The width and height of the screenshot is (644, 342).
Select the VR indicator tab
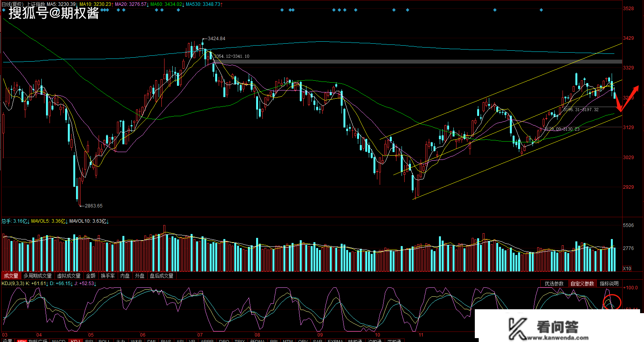click(192, 340)
